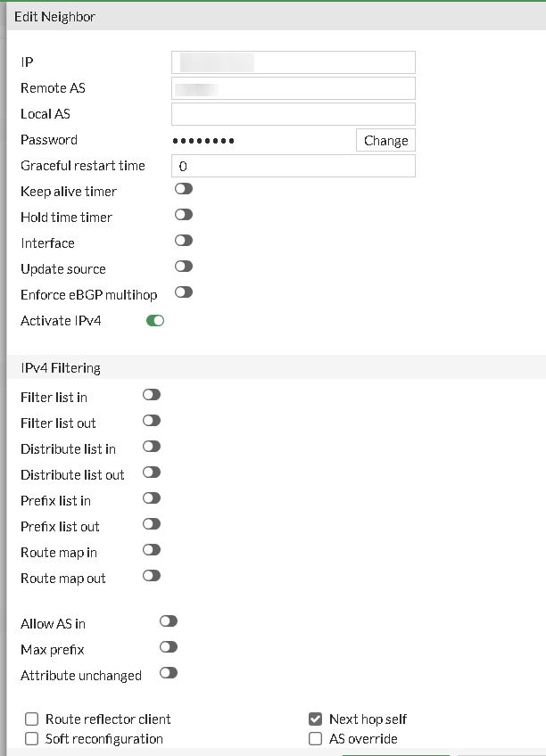Check the Route reflector client checkbox

point(30,719)
